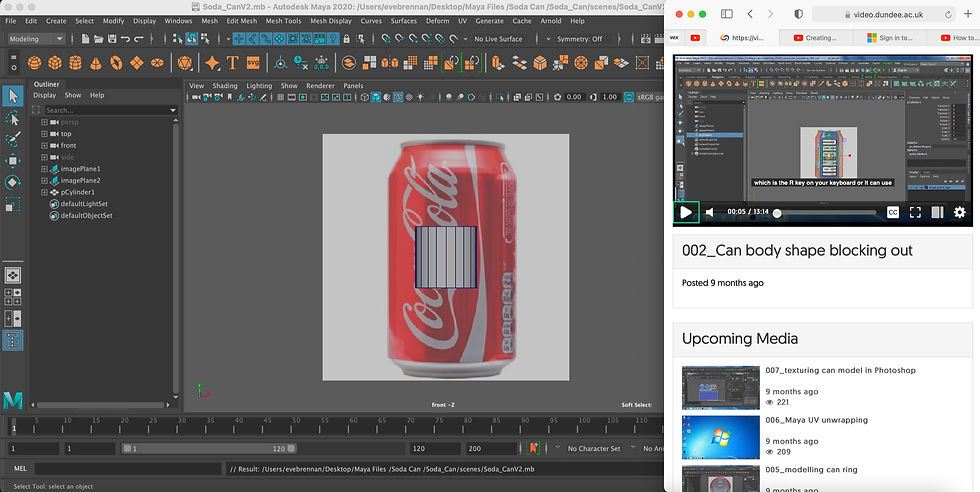Click the Redo arrow in status line
Image resolution: width=980 pixels, height=492 pixels.
(139, 39)
